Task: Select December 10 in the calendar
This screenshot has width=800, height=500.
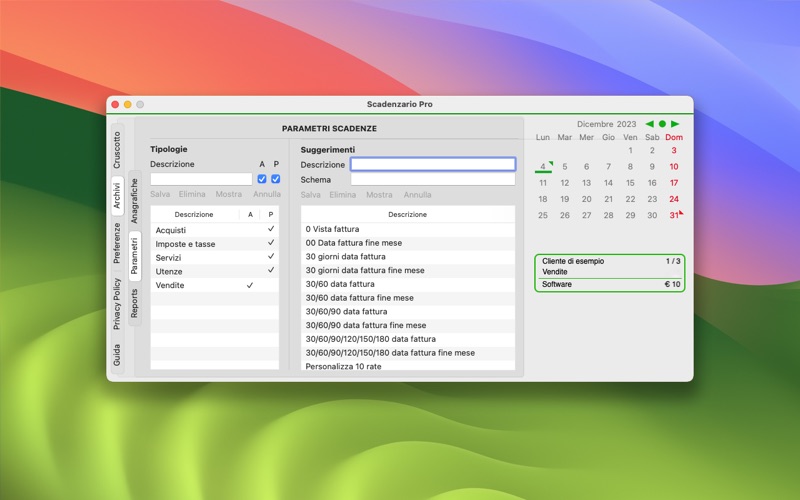Action: pyautogui.click(x=674, y=166)
